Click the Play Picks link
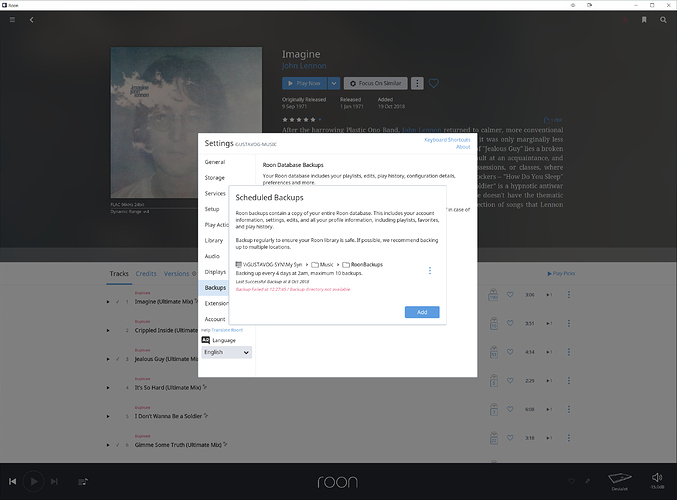 pyautogui.click(x=561, y=274)
